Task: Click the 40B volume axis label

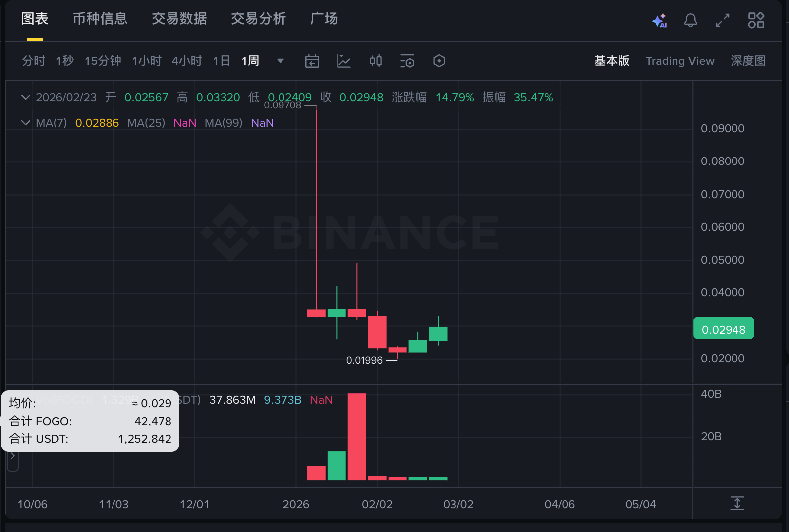Action: tap(711, 394)
